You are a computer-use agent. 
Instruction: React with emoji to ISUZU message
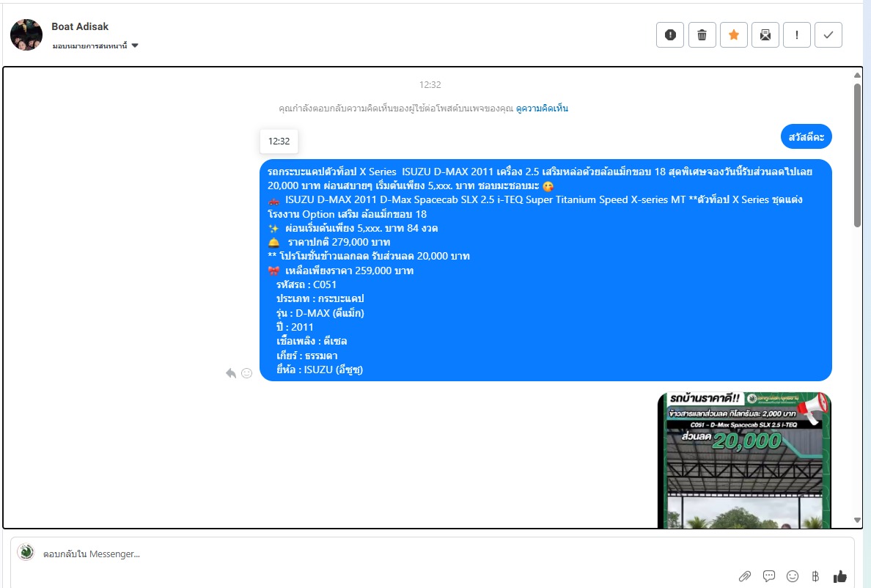tap(246, 373)
